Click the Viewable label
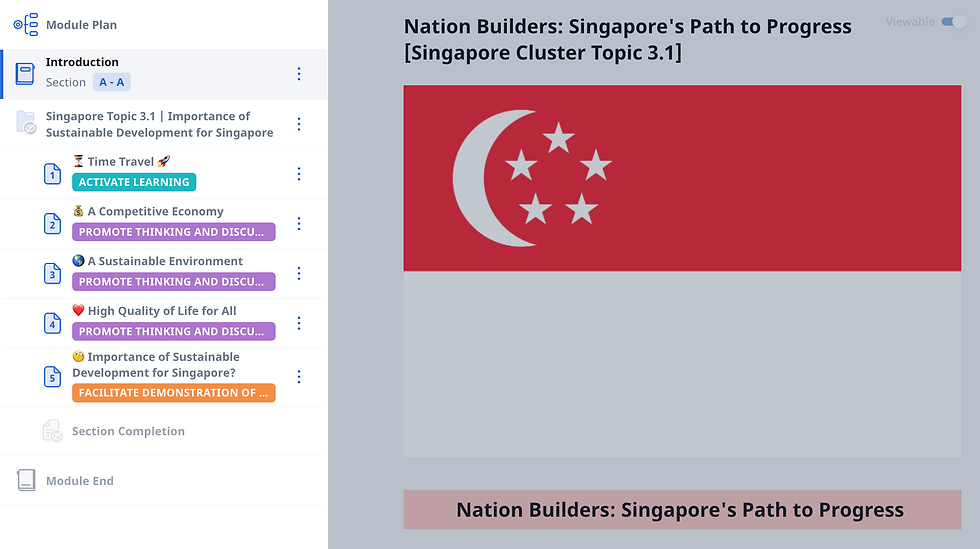Image resolution: width=980 pixels, height=549 pixels. pos(910,22)
